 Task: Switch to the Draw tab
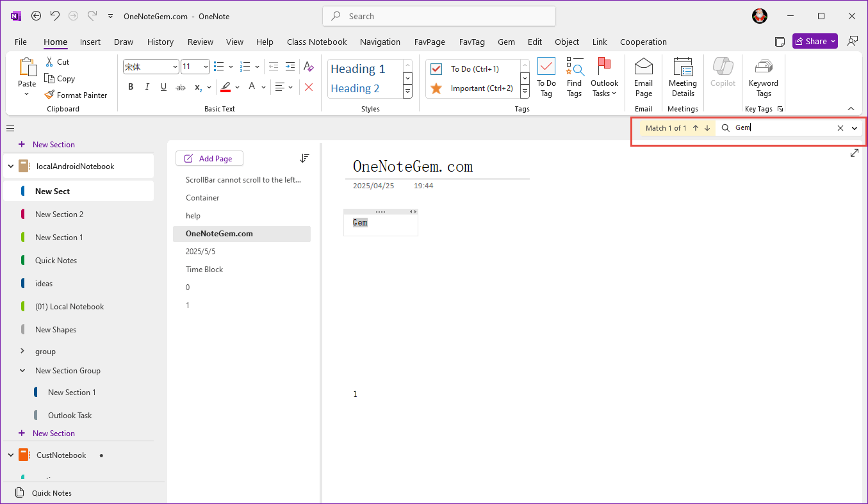124,42
